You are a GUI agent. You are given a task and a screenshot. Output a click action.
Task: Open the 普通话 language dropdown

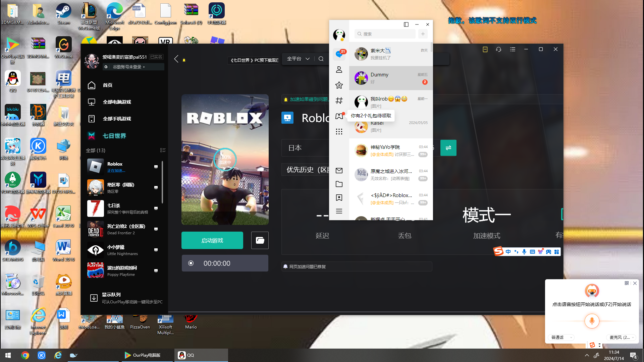point(561,337)
